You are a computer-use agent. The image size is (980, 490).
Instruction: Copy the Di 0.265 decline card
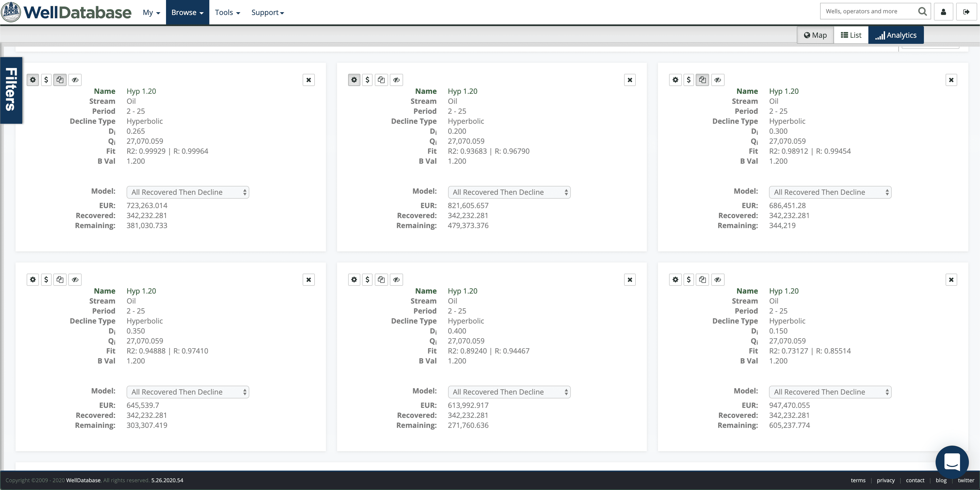tap(60, 80)
